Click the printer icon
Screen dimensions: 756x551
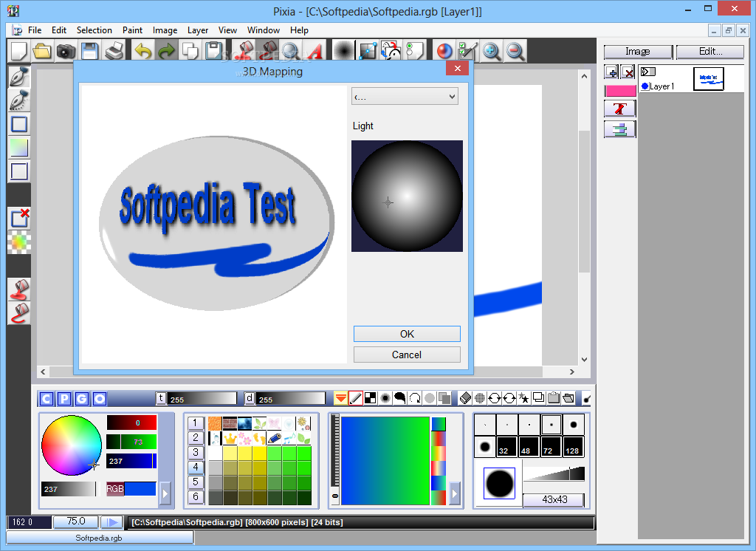point(114,51)
